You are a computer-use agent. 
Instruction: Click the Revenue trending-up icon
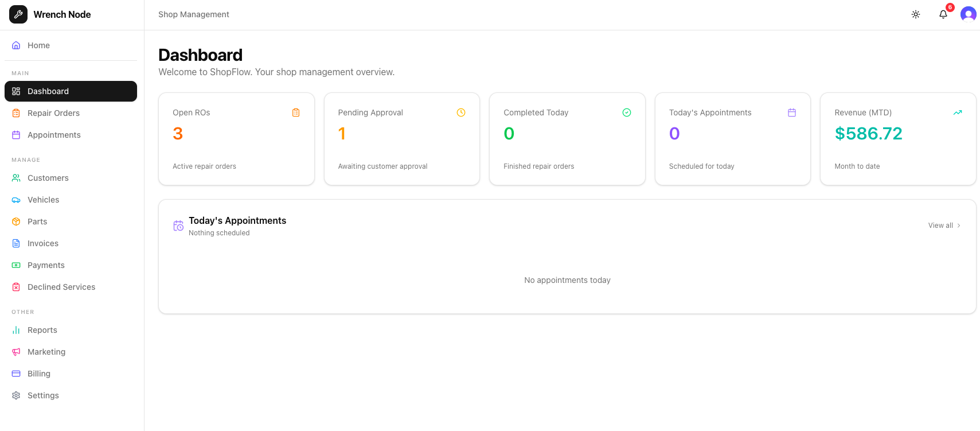pyautogui.click(x=957, y=112)
